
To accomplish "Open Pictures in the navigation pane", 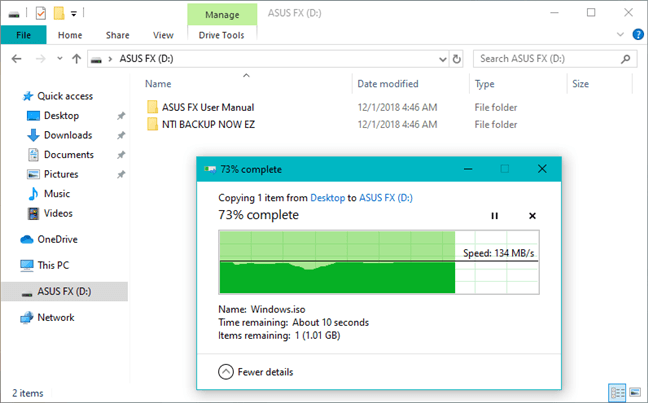I will tap(61, 174).
